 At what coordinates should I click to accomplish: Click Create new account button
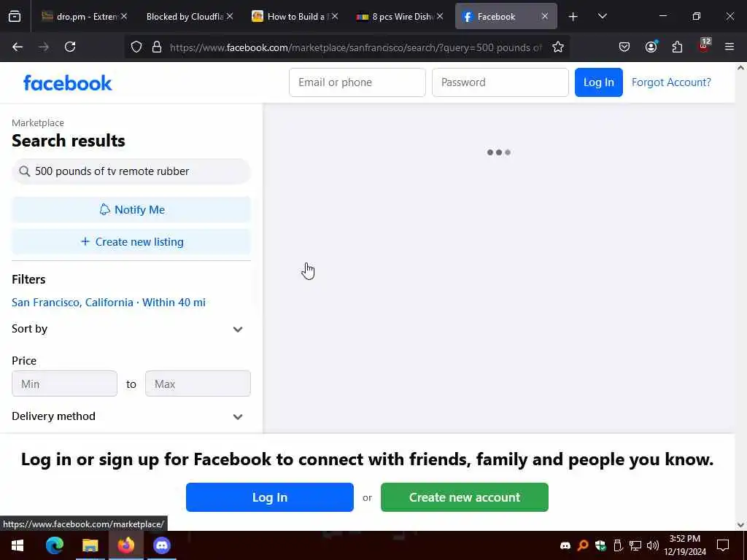pos(465,497)
